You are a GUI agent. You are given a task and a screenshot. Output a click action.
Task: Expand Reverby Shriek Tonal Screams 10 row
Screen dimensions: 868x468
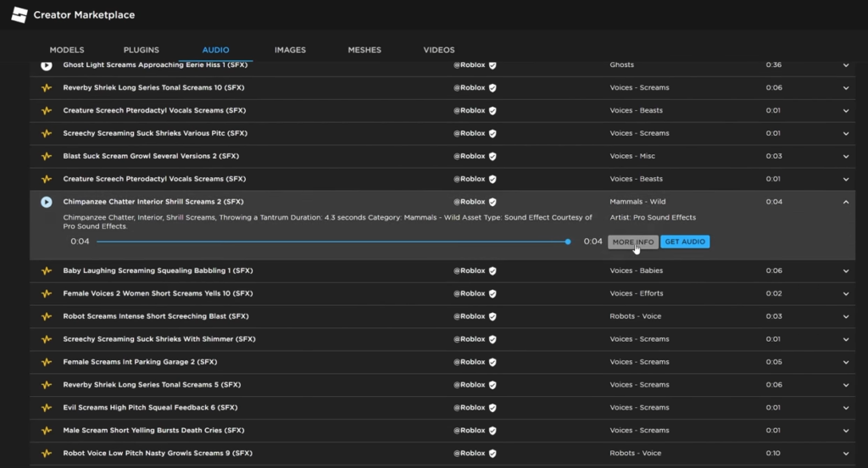(846, 88)
